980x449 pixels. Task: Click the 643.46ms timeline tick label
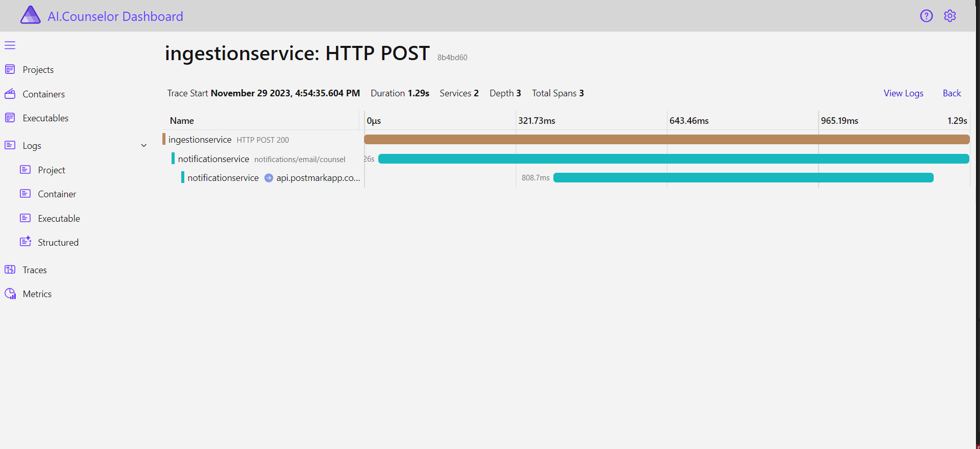tap(689, 121)
